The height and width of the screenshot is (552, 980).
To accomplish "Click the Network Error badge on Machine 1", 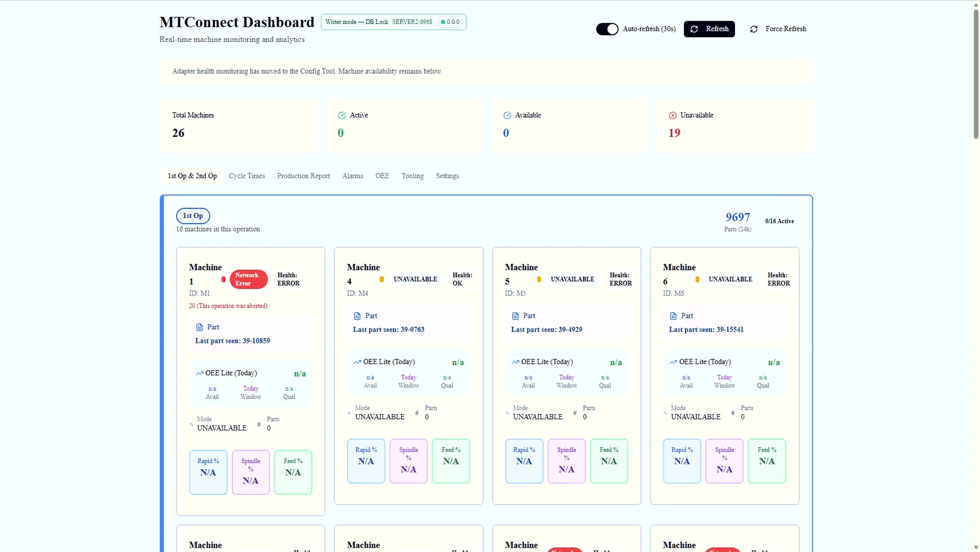I will click(249, 279).
